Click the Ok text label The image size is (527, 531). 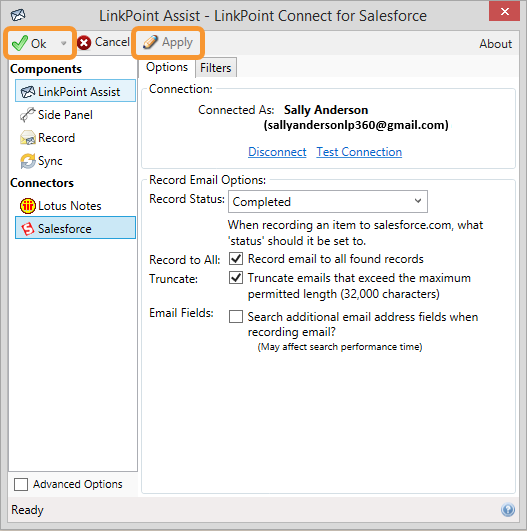(x=39, y=44)
